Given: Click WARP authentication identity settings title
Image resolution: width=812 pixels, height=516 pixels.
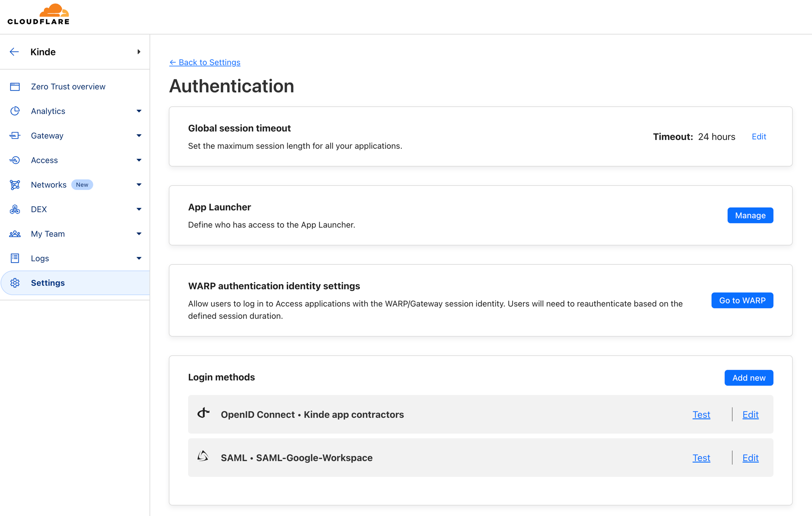Looking at the screenshot, I should (274, 286).
